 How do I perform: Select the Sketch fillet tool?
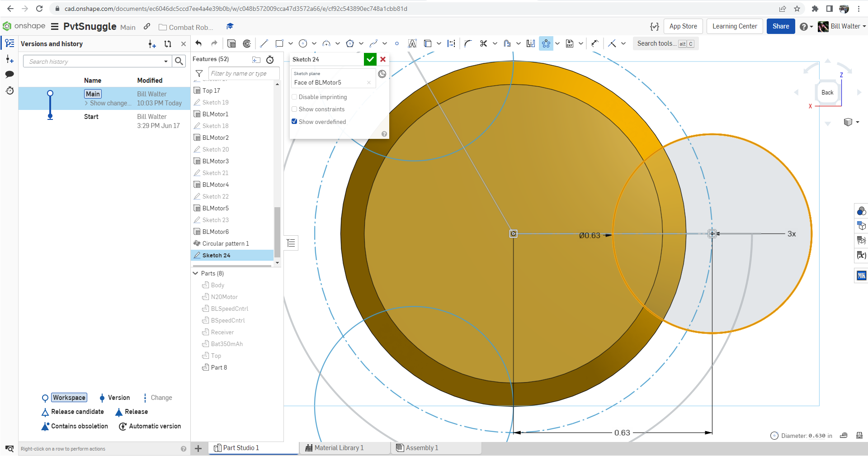click(468, 43)
